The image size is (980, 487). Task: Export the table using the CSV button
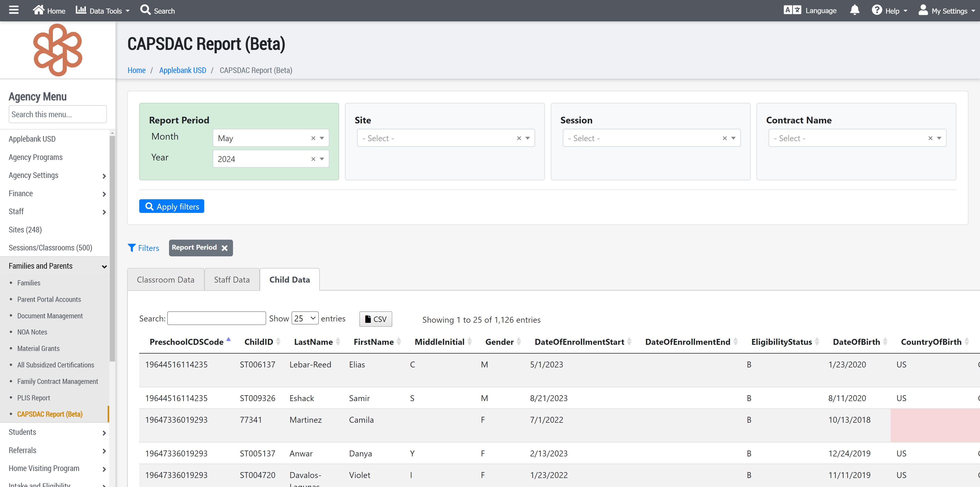tap(376, 319)
